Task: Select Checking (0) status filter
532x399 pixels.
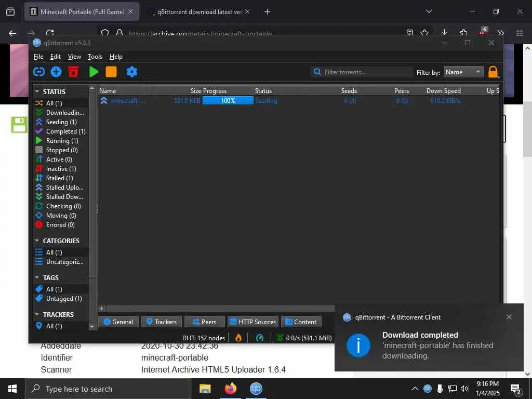Action: [61, 206]
